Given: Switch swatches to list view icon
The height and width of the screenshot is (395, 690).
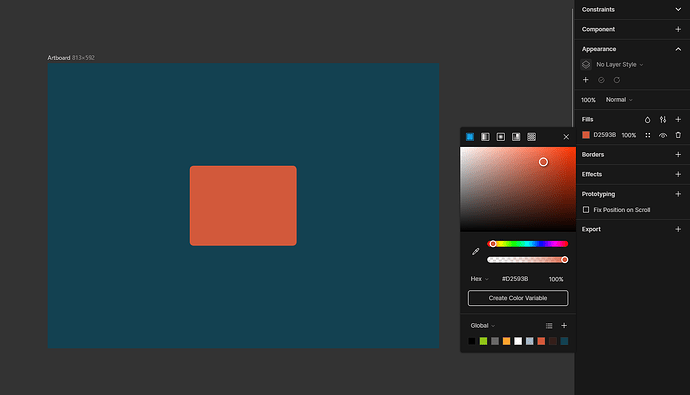Looking at the screenshot, I should click(x=549, y=326).
